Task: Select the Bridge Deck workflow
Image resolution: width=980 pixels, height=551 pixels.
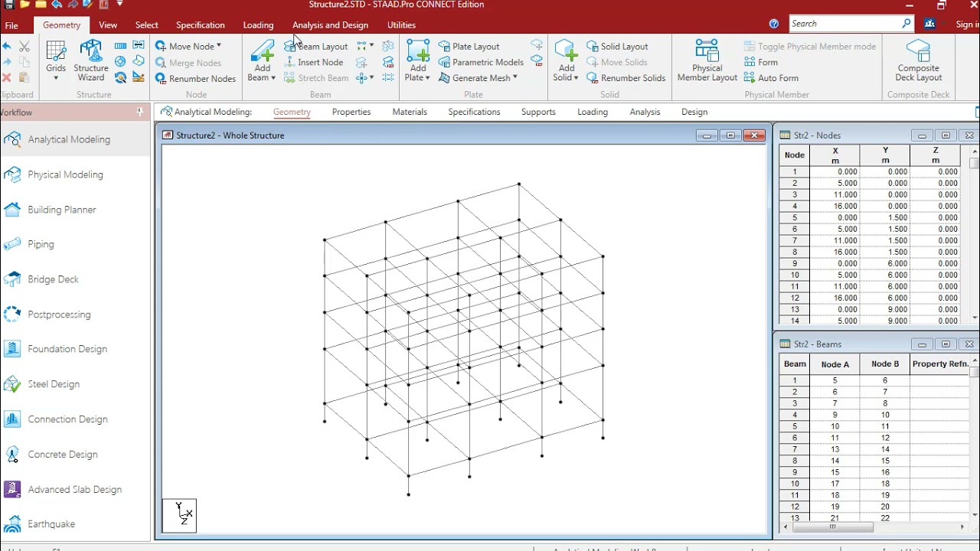Action: pyautogui.click(x=75, y=279)
